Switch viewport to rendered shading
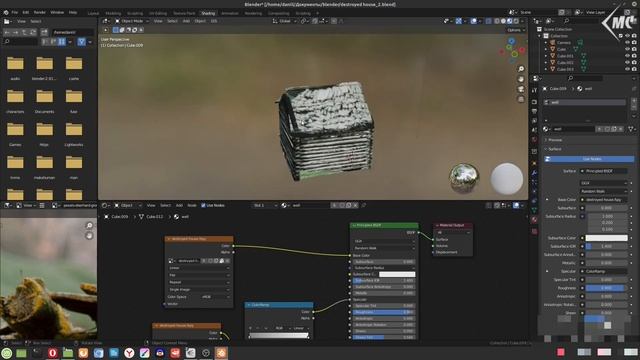This screenshot has width=640, height=360. [x=516, y=21]
